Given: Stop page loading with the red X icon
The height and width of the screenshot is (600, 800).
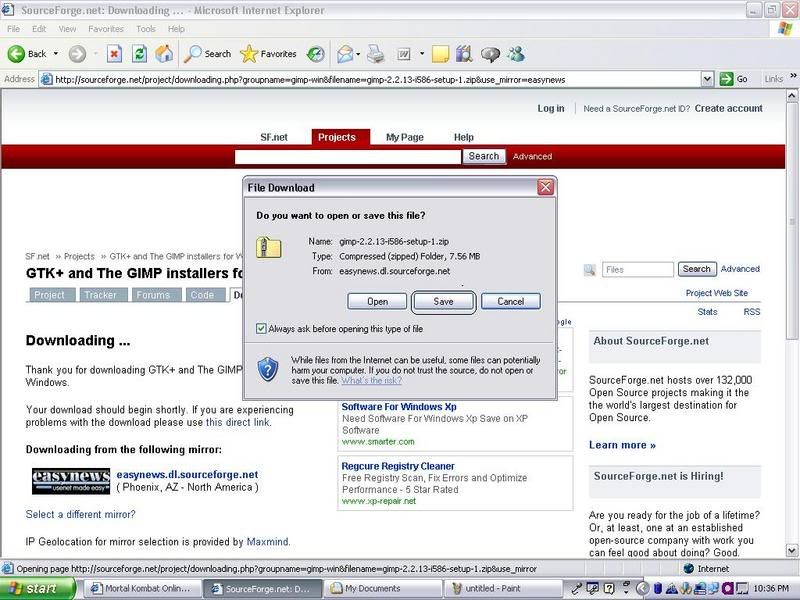Looking at the screenshot, I should 114,54.
